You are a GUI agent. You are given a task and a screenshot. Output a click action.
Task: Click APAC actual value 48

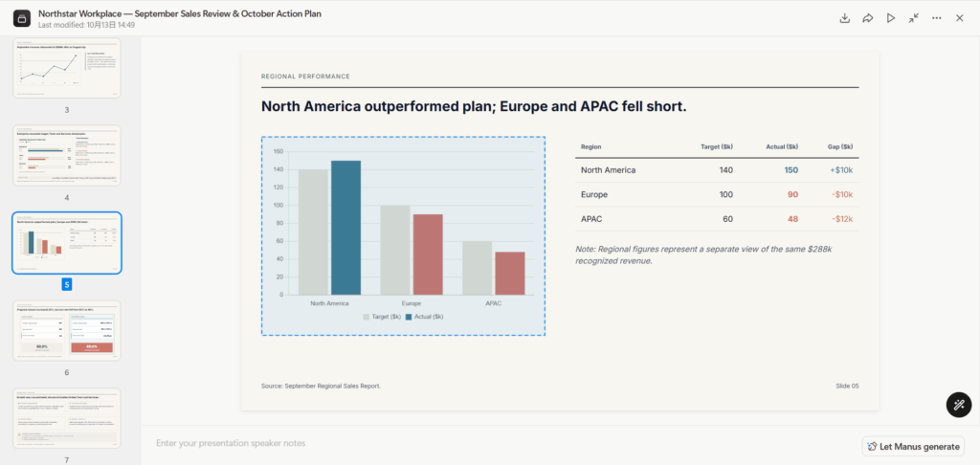[x=793, y=219]
